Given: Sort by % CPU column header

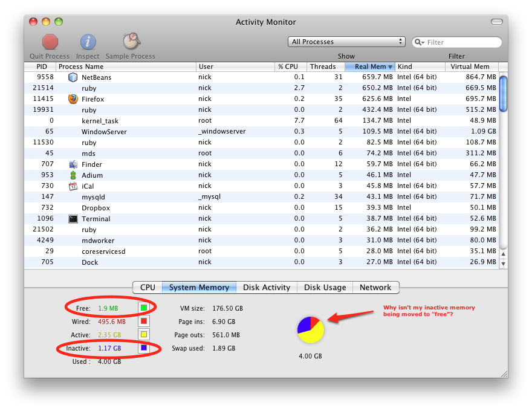Looking at the screenshot, I should point(291,66).
